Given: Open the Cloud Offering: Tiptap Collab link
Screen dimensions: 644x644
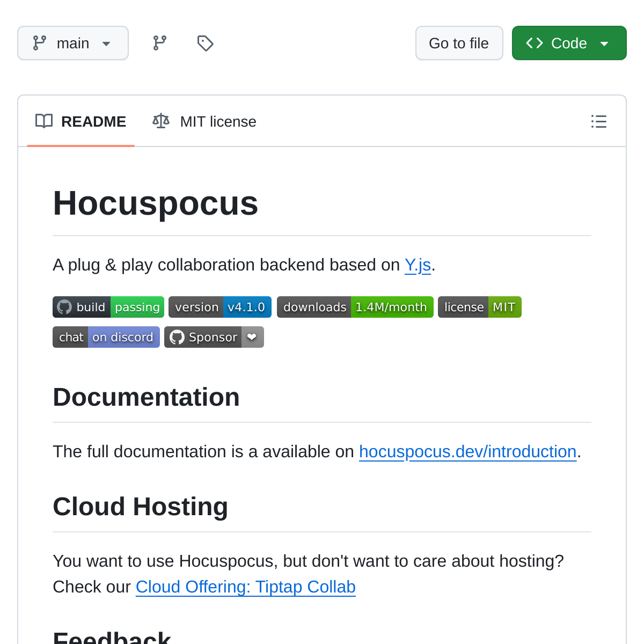Looking at the screenshot, I should (x=246, y=587).
